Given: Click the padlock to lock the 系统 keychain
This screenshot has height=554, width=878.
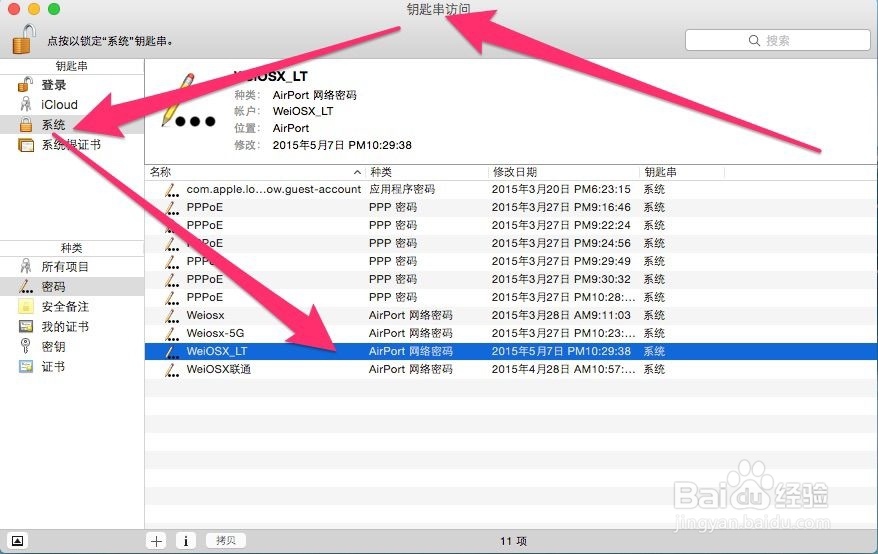Looking at the screenshot, I should tap(24, 39).
